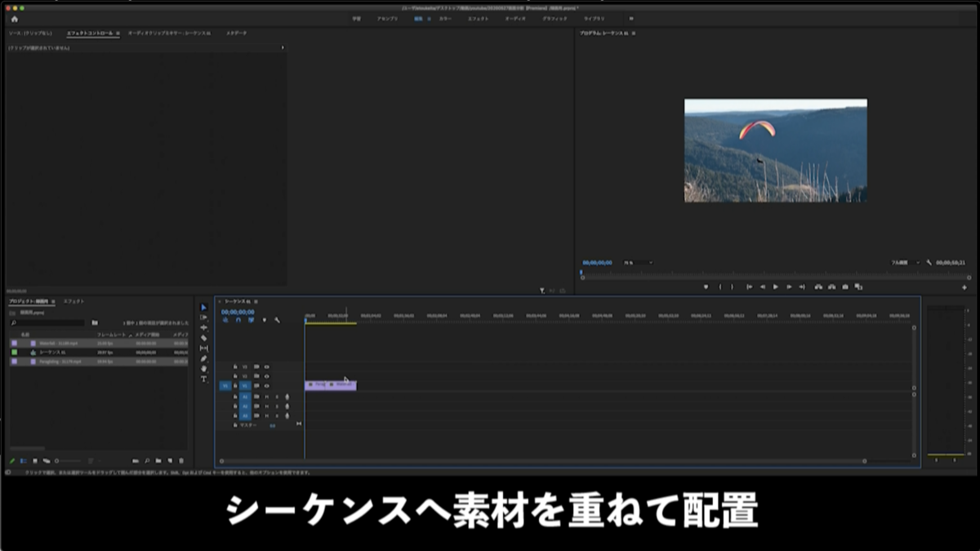Lock the V1 video track

[235, 385]
